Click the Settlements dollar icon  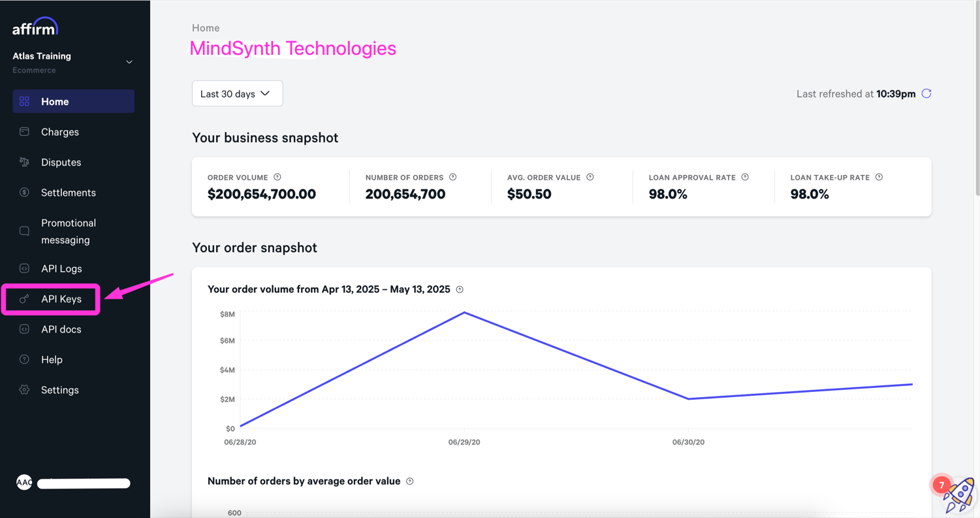pos(24,192)
